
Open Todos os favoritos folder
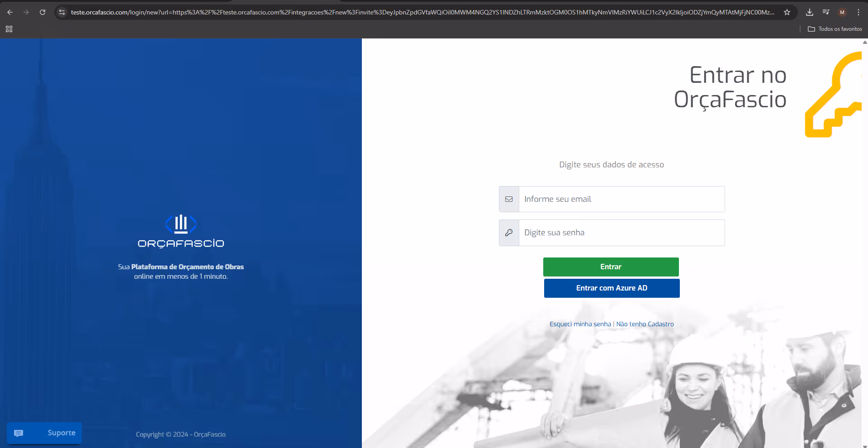point(835,29)
